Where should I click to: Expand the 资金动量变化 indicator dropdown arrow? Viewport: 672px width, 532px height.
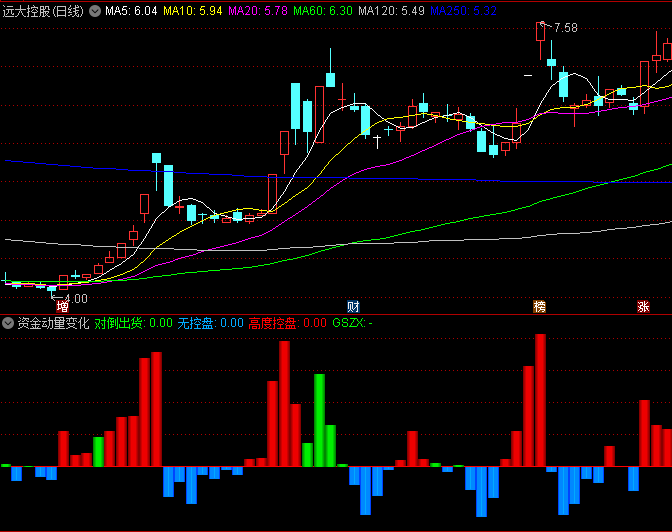(x=8, y=323)
